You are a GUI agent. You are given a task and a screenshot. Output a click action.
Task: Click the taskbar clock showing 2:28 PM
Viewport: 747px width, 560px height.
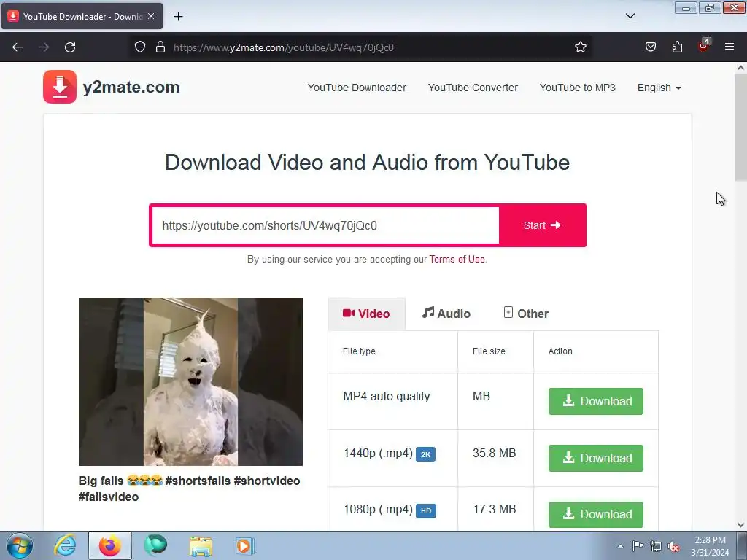[x=710, y=546]
